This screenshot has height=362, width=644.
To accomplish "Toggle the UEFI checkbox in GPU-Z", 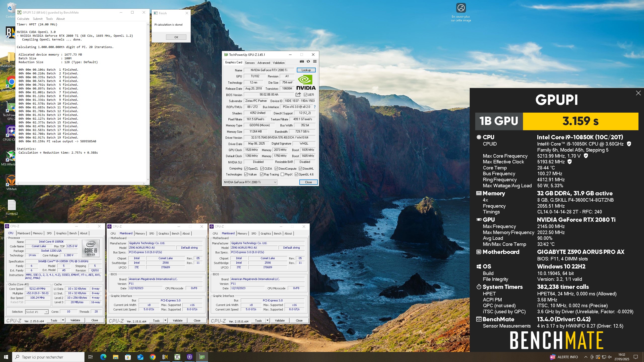I will 305,95.
